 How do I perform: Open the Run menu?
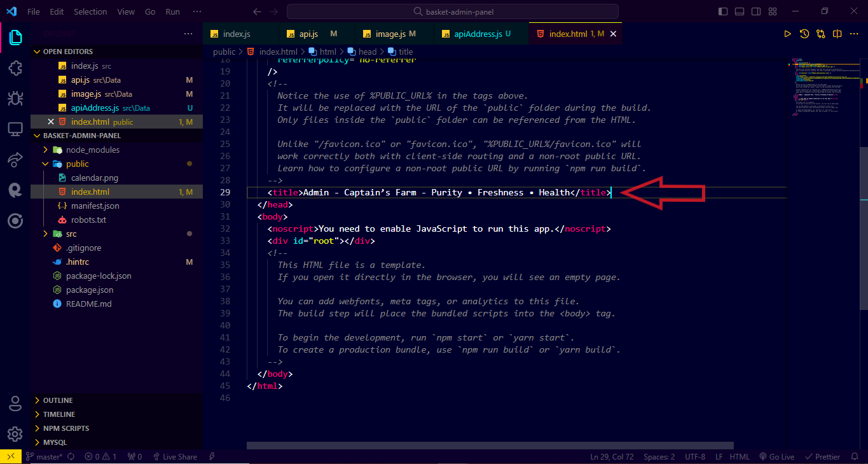[x=172, y=11]
